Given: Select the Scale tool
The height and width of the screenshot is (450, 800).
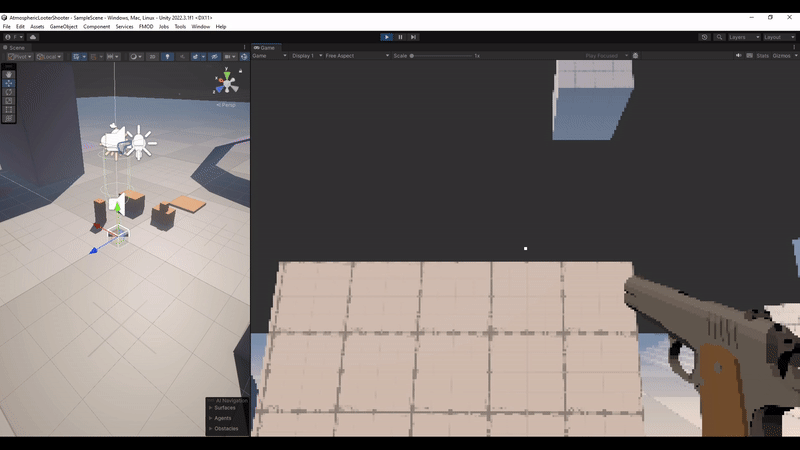Looking at the screenshot, I should click(10, 101).
